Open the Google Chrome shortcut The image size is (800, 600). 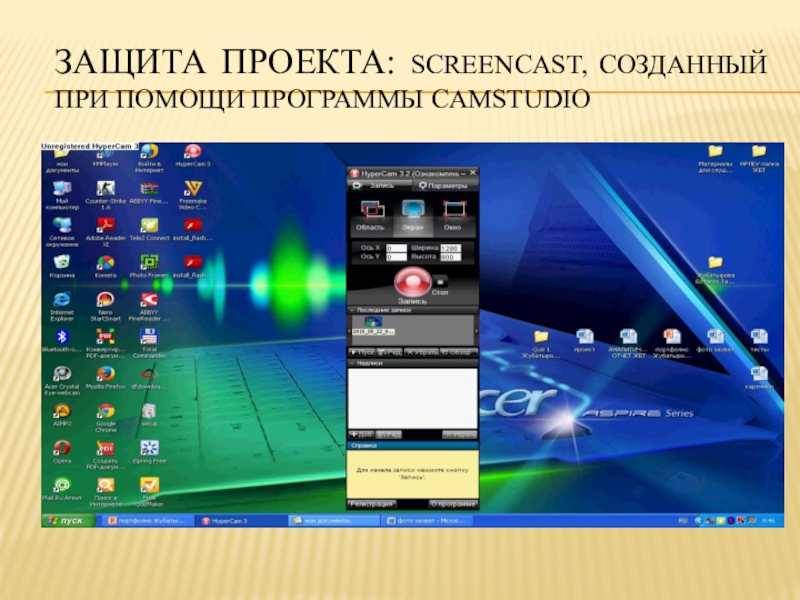[x=106, y=418]
